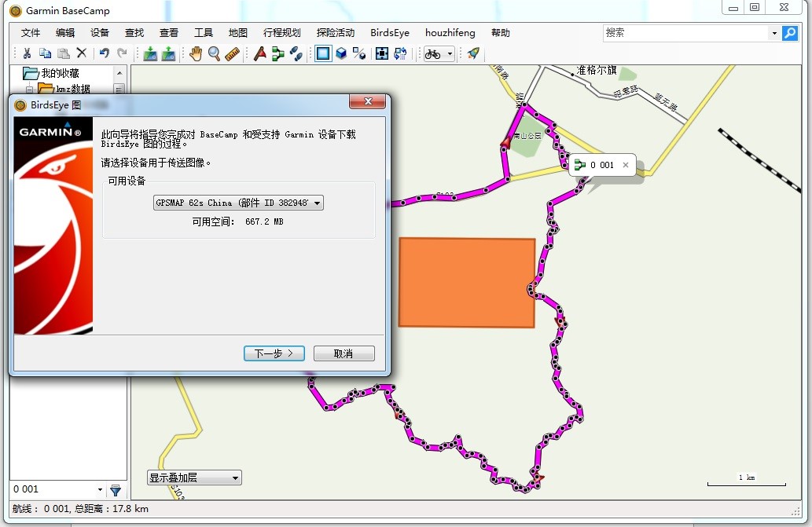Click the 下一步 next button
The width and height of the screenshot is (812, 527).
tap(274, 353)
